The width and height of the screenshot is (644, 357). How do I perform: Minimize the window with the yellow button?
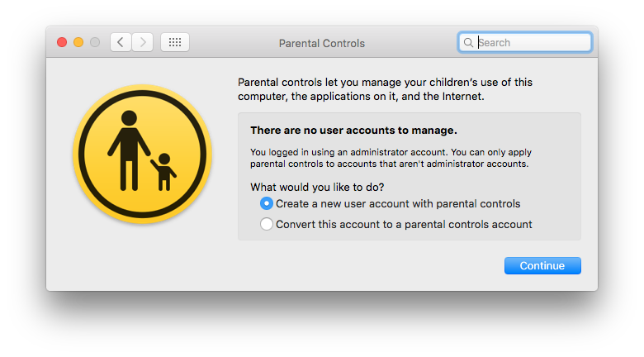tap(78, 42)
